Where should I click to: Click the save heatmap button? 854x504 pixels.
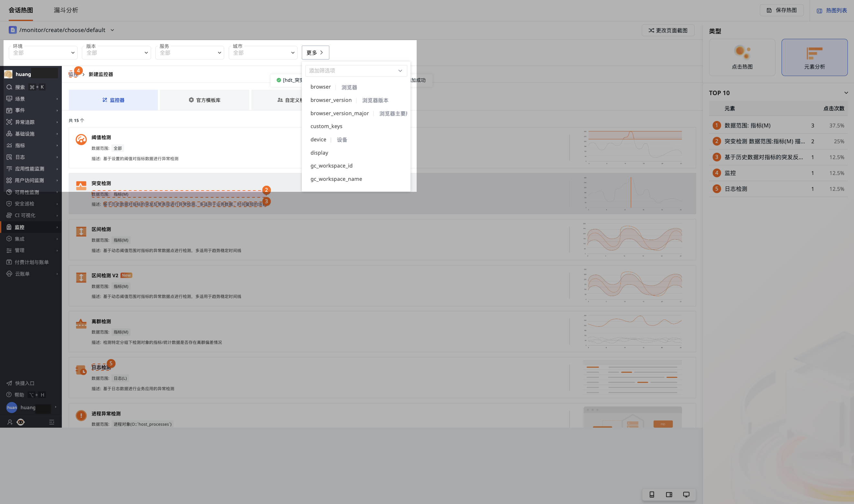[x=782, y=10]
